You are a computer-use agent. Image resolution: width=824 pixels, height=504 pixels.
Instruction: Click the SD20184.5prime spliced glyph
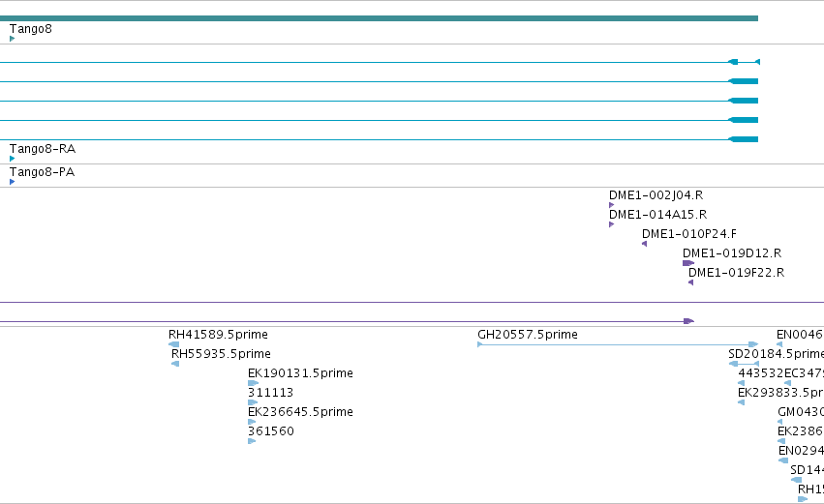pos(745,364)
